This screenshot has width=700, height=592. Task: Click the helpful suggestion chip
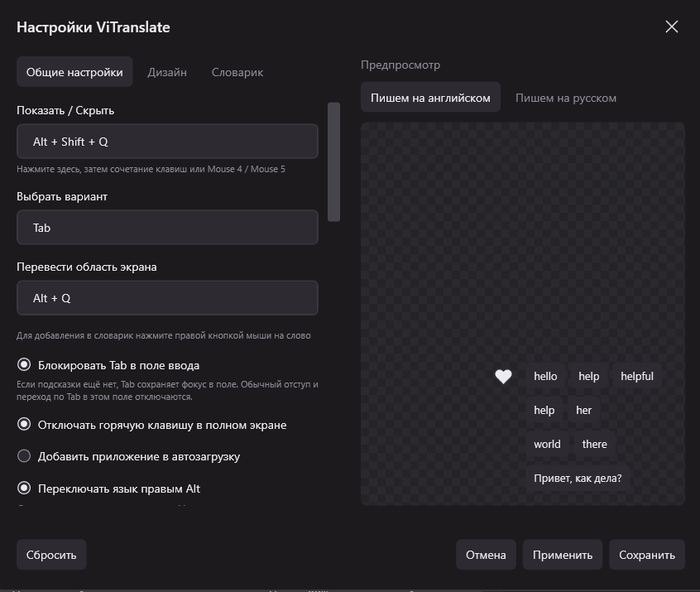click(x=637, y=376)
